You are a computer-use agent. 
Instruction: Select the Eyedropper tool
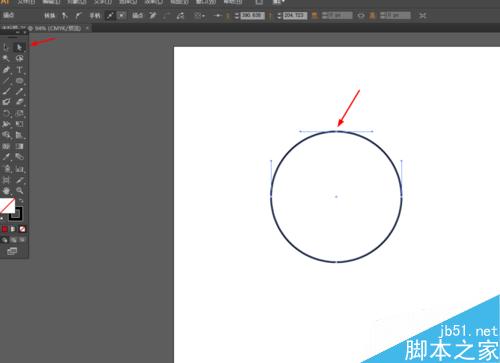tap(6, 157)
